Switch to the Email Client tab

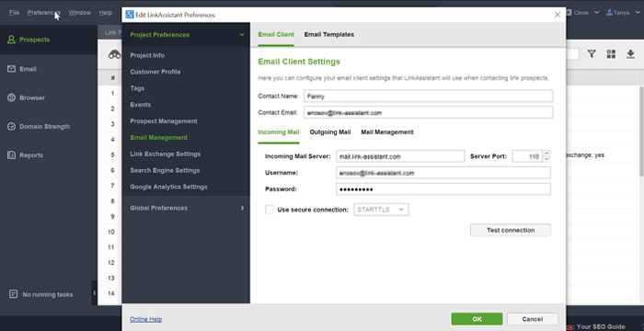(x=276, y=35)
